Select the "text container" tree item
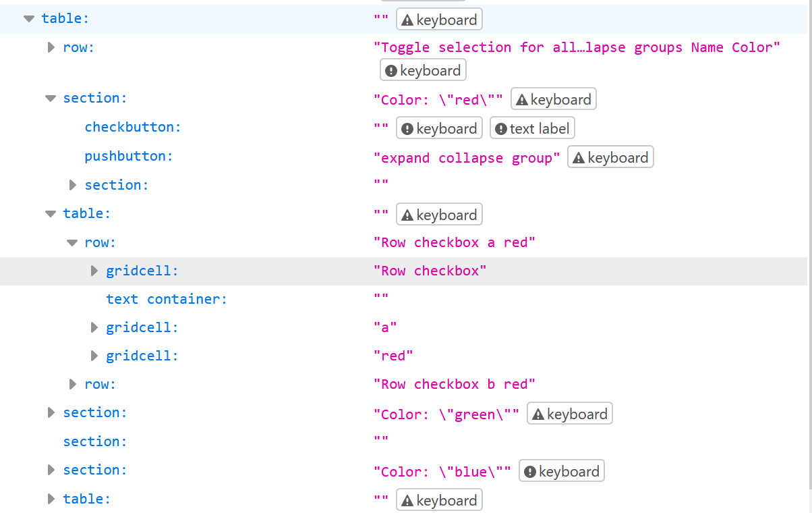The width and height of the screenshot is (812, 513). coord(166,298)
